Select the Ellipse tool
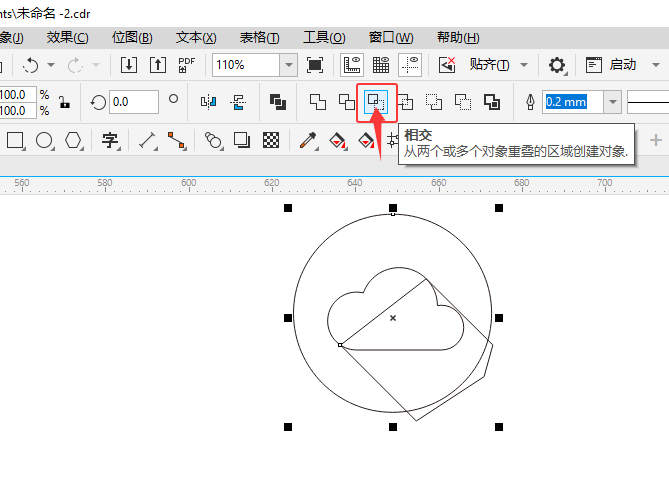Image resolution: width=669 pixels, height=504 pixels. (44, 140)
